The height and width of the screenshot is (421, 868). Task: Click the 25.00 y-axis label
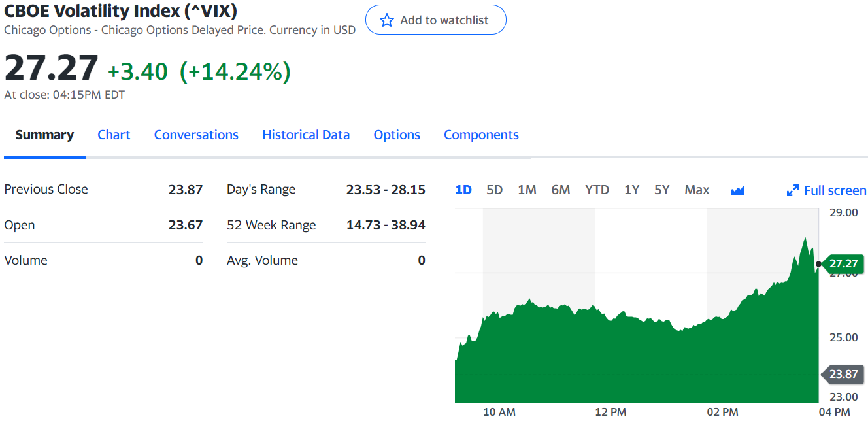pos(844,337)
